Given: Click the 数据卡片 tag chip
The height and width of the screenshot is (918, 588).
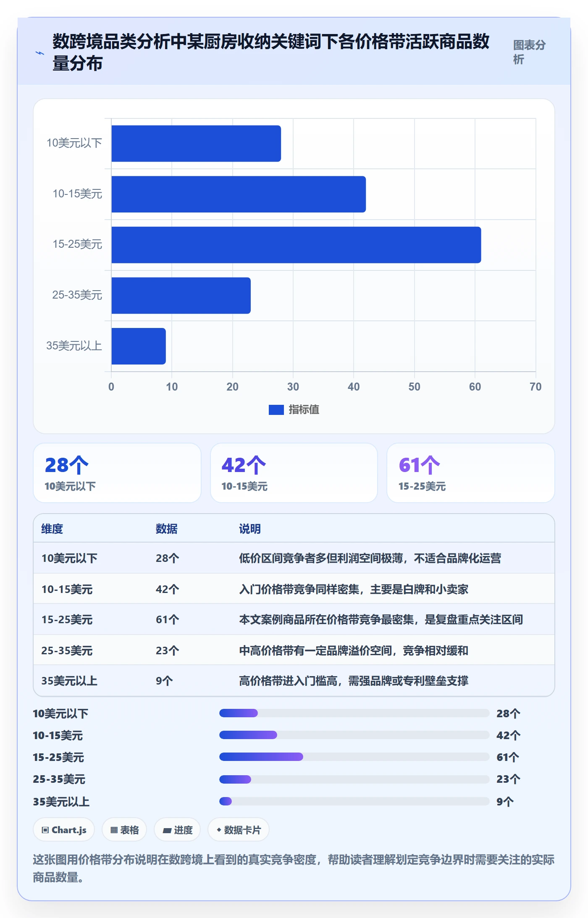Looking at the screenshot, I should pyautogui.click(x=239, y=830).
